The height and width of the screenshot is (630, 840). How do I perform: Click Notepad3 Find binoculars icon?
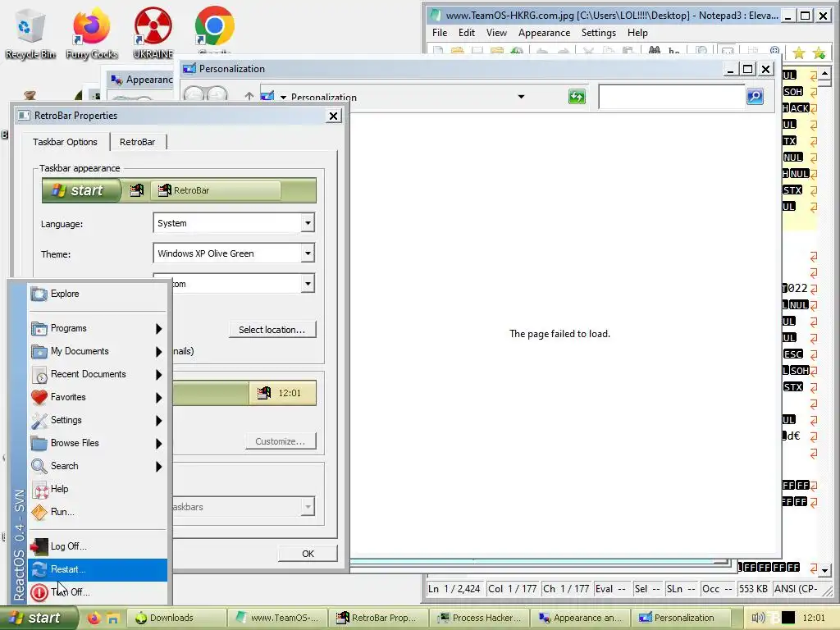654,51
